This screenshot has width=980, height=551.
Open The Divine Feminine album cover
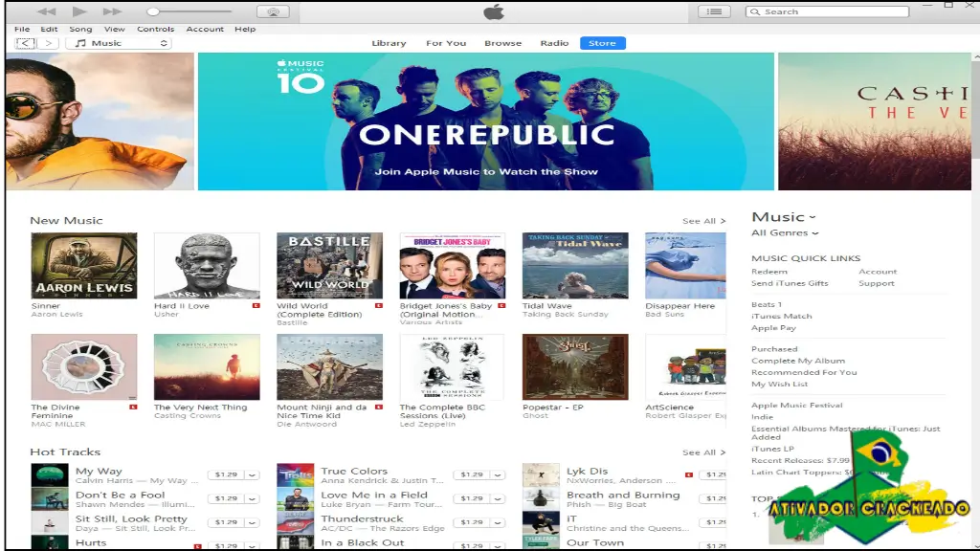(84, 366)
